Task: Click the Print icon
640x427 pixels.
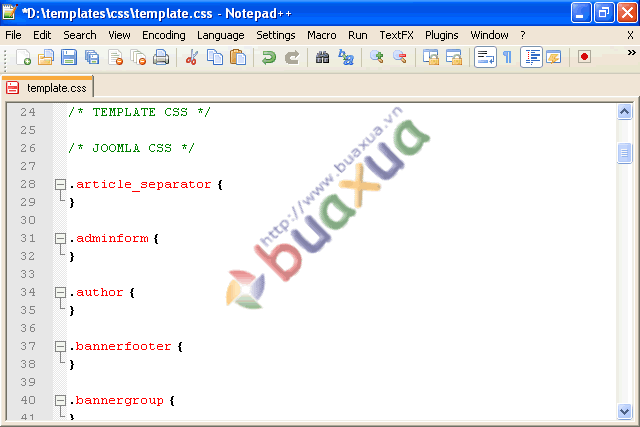Action: coord(161,57)
